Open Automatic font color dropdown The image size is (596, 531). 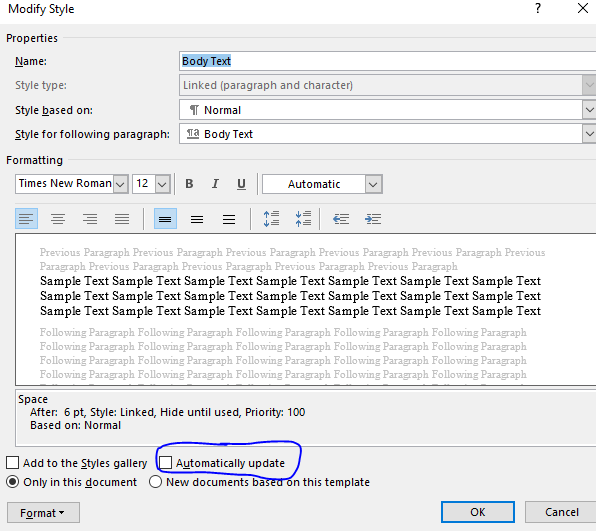pyautogui.click(x=373, y=184)
